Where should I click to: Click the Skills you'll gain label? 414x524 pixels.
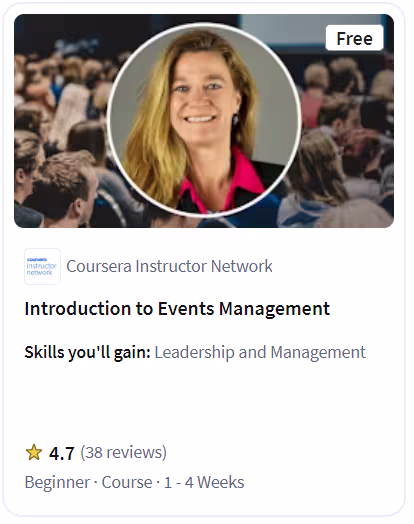click(x=88, y=353)
